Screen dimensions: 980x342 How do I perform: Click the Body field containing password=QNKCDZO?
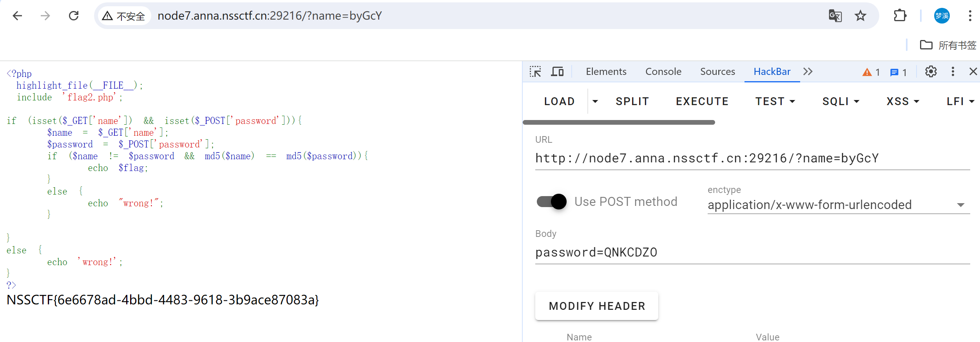[x=752, y=252]
